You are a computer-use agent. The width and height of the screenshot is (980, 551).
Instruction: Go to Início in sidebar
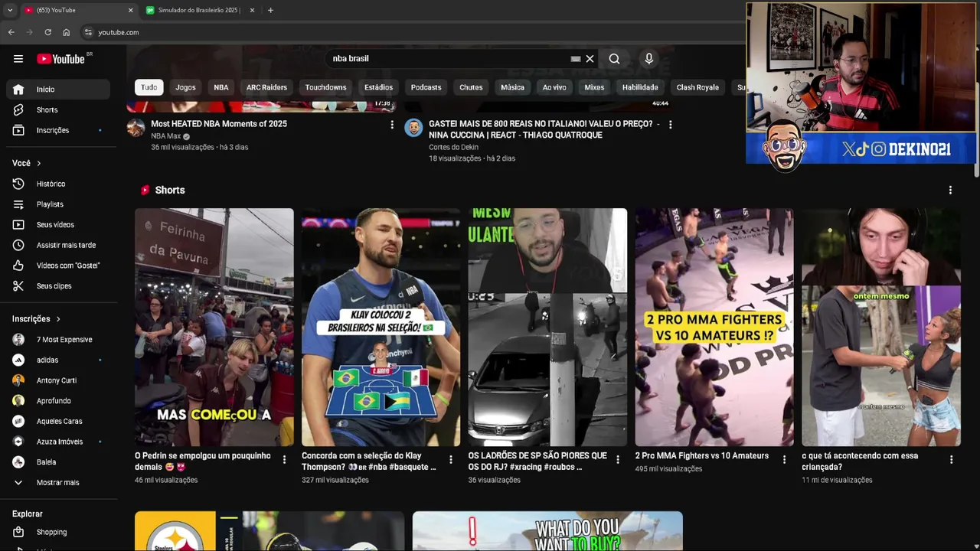(x=58, y=90)
